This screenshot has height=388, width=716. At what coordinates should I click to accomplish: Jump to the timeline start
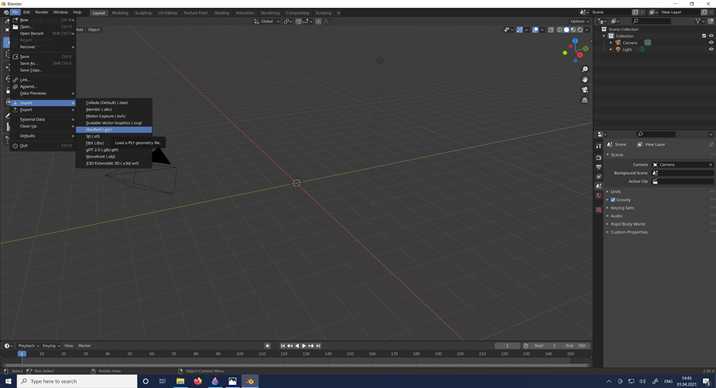[x=283, y=346]
